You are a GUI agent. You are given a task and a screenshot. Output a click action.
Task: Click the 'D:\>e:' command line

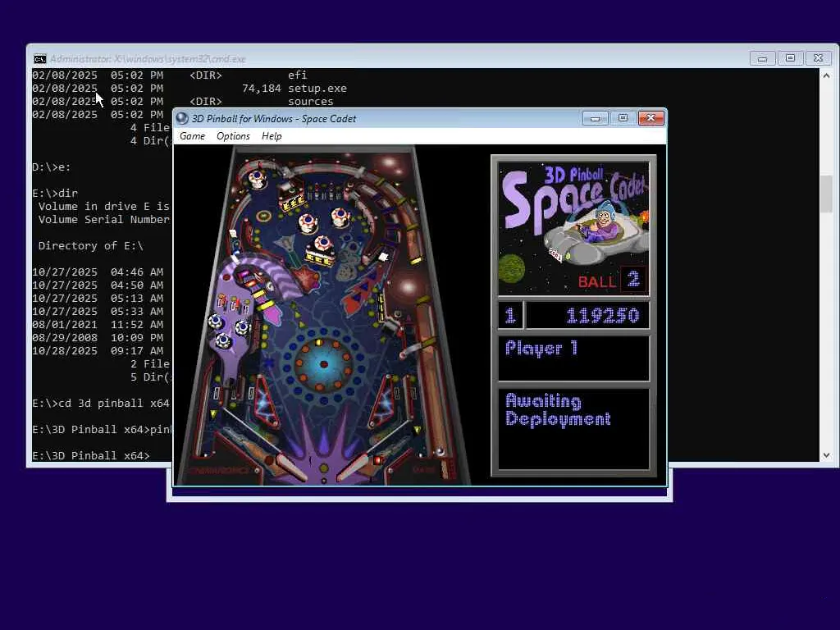point(52,167)
